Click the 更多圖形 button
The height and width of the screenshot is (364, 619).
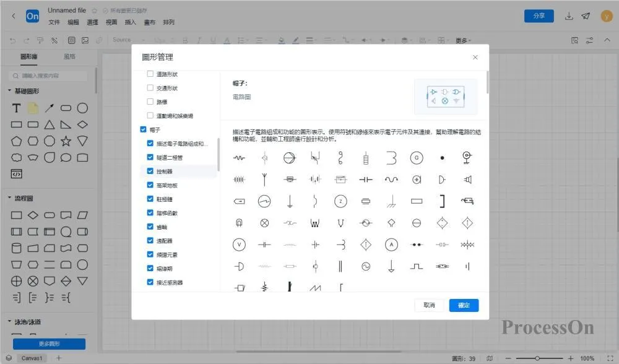(x=49, y=344)
